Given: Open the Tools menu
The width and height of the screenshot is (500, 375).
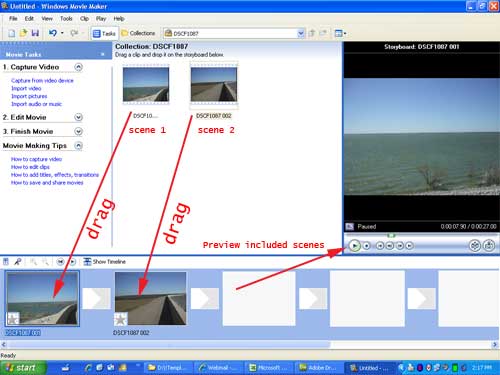Looking at the screenshot, I should (66, 18).
